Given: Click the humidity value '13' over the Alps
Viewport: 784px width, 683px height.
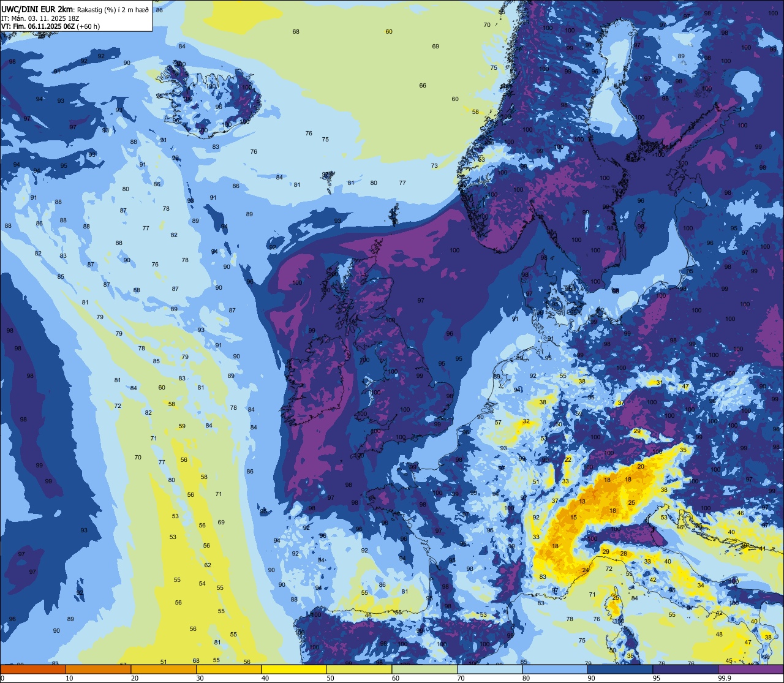Looking at the screenshot, I should coord(582,502).
